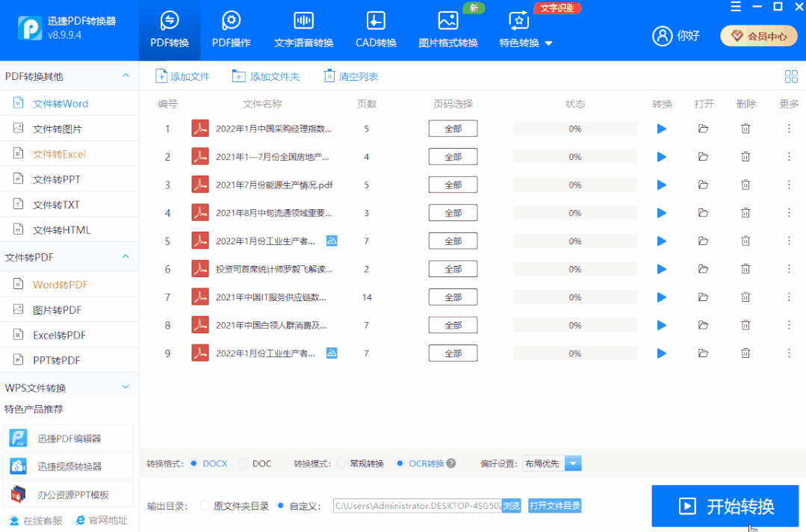This screenshot has width=806, height=532.
Task: Open page selection 全部 for row 1
Action: click(453, 129)
